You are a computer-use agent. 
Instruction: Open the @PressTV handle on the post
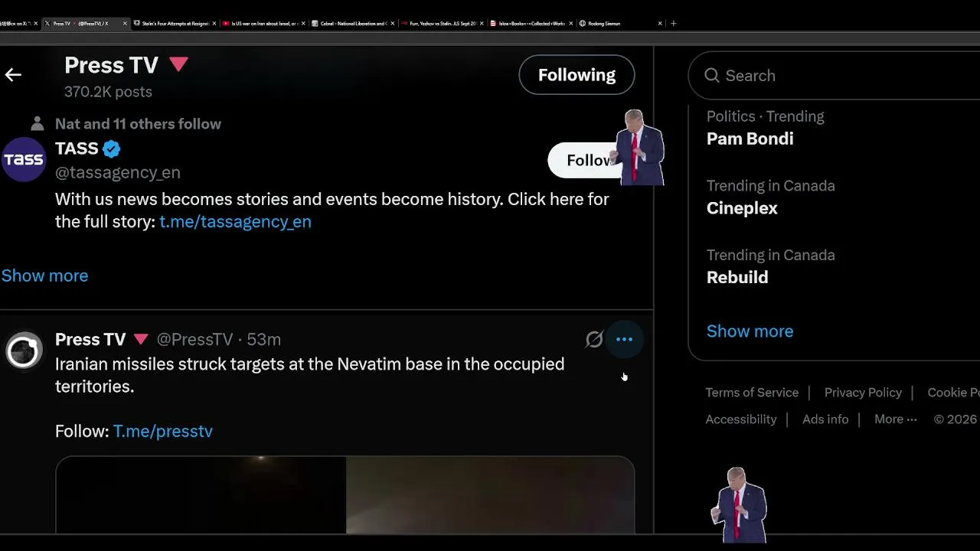point(194,339)
